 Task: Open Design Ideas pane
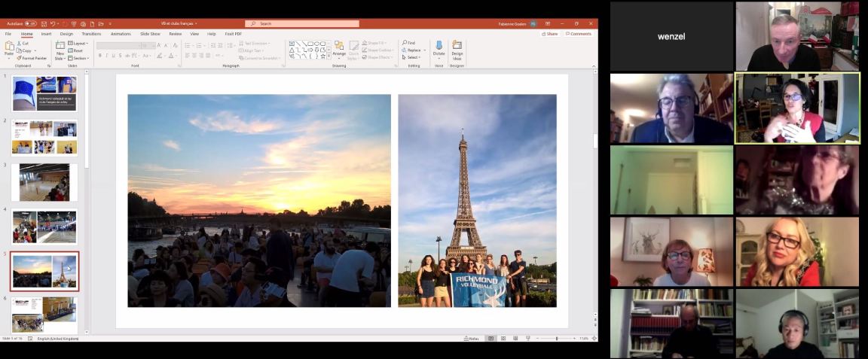coord(457,48)
